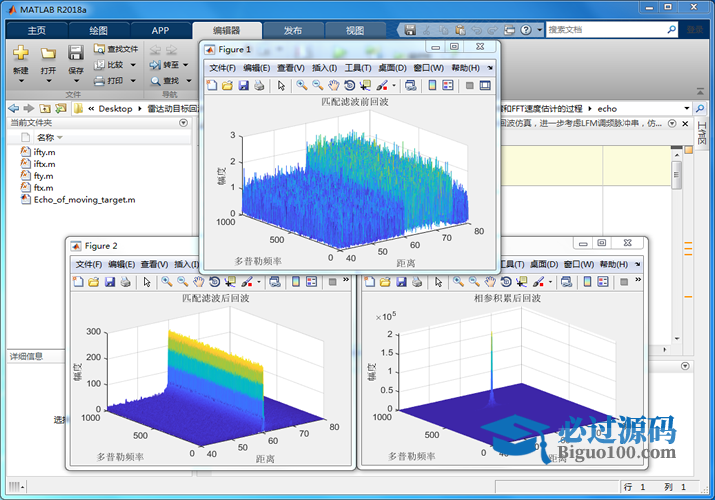The height and width of the screenshot is (500, 715).
Task: Insert Colorbar icon in Figure 1 toolbar
Action: [x=432, y=85]
